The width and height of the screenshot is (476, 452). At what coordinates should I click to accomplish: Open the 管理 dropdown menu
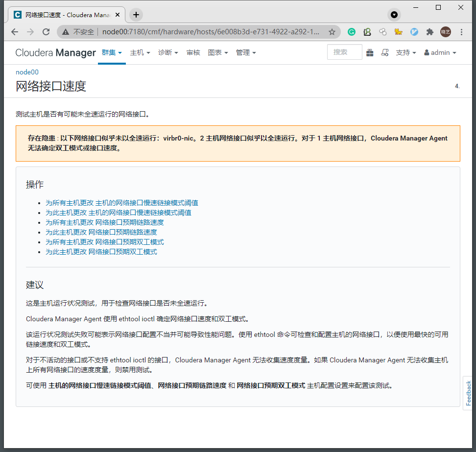click(246, 53)
